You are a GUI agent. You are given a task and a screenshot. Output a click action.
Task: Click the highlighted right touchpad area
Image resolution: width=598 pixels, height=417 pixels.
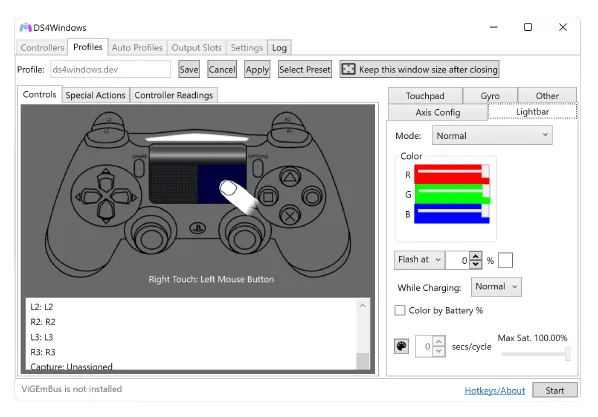[x=221, y=184]
